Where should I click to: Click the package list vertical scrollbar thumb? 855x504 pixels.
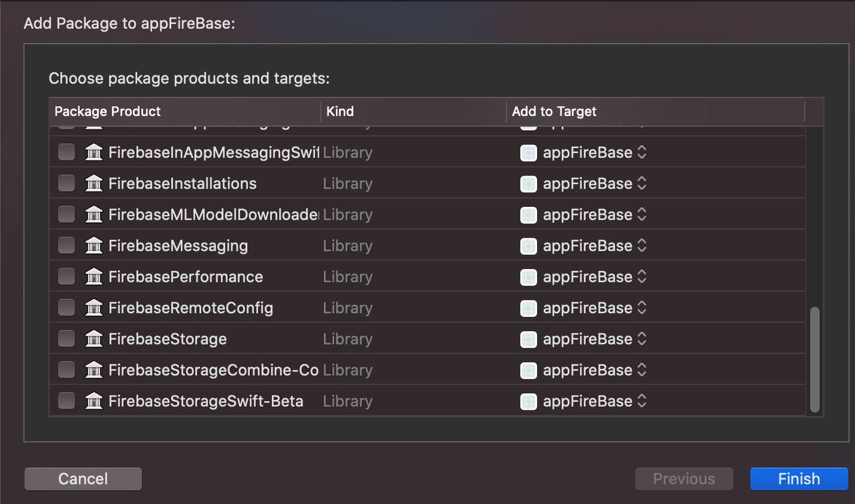point(814,360)
